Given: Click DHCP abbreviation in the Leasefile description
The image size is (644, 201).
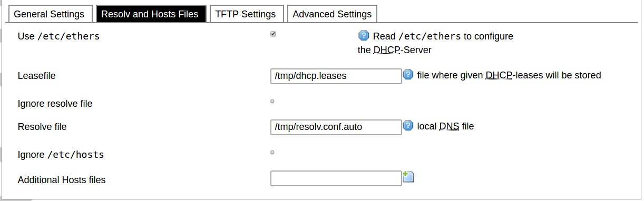Looking at the screenshot, I should click(x=499, y=75).
